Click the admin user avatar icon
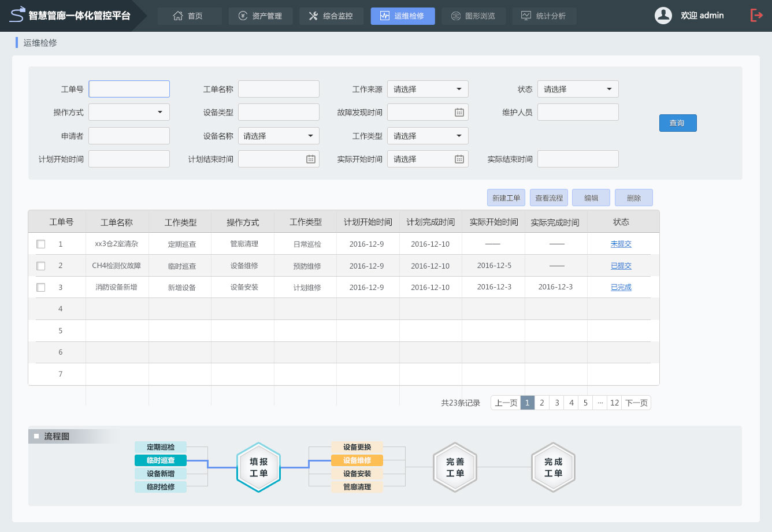 (x=663, y=16)
